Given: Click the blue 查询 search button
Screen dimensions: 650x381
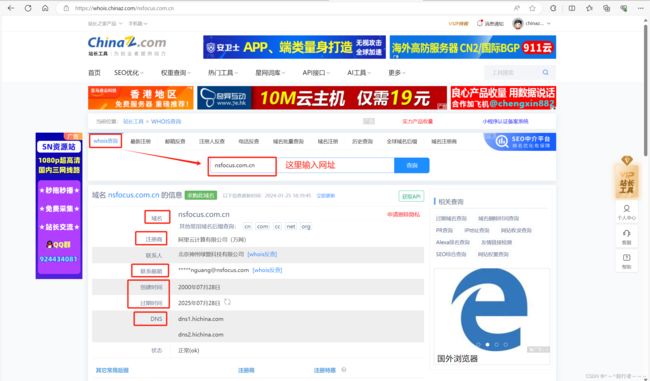Looking at the screenshot, I should [x=412, y=165].
